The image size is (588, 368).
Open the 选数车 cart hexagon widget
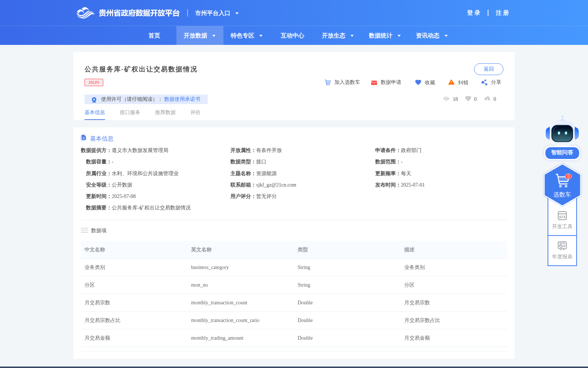562,185
